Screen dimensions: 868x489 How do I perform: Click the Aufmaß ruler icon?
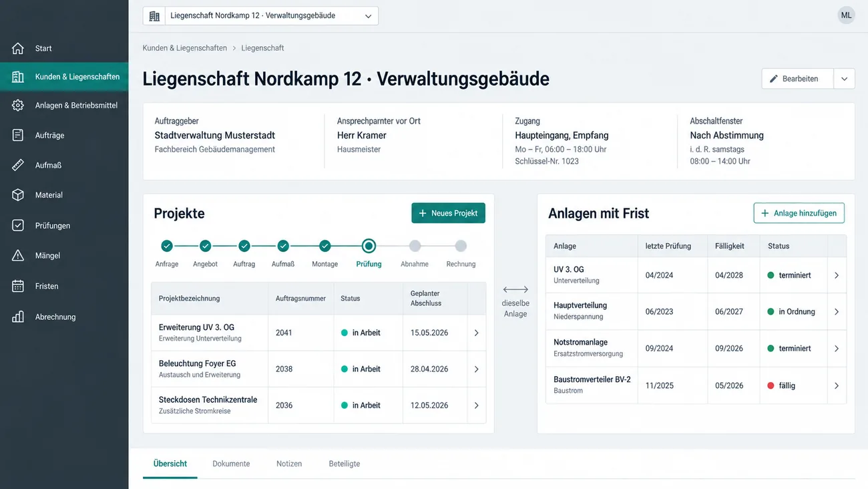tap(18, 165)
